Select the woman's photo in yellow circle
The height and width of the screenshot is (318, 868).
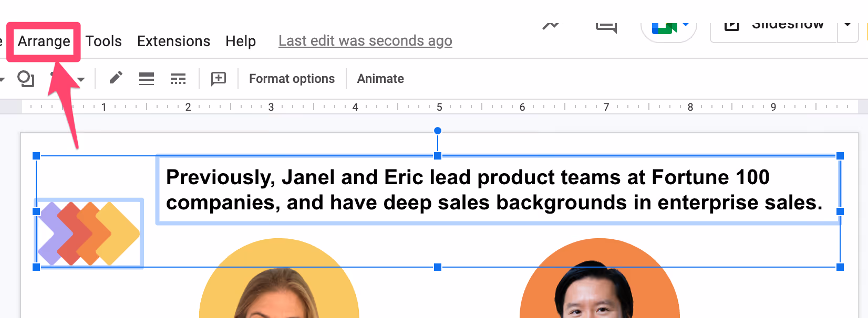coord(279,278)
